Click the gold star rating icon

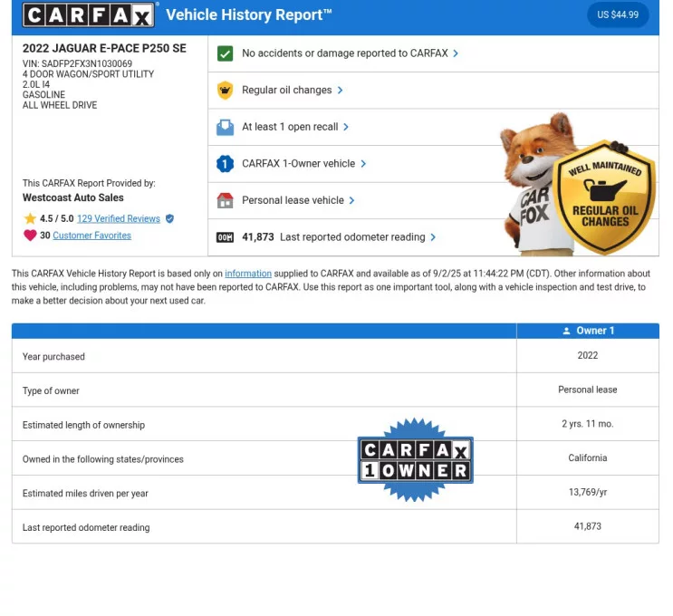pyautogui.click(x=30, y=218)
